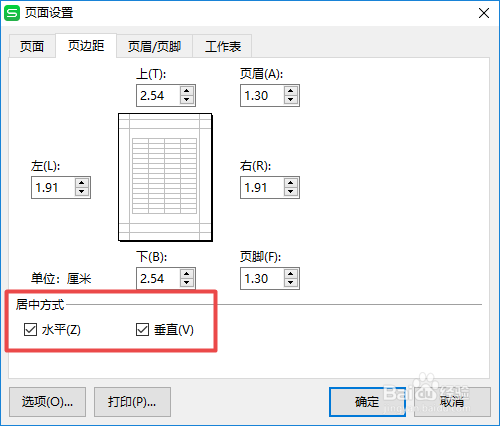The height and width of the screenshot is (426, 500).
Task: Toggle the 水平(Z) centering checkbox
Action: (x=30, y=330)
